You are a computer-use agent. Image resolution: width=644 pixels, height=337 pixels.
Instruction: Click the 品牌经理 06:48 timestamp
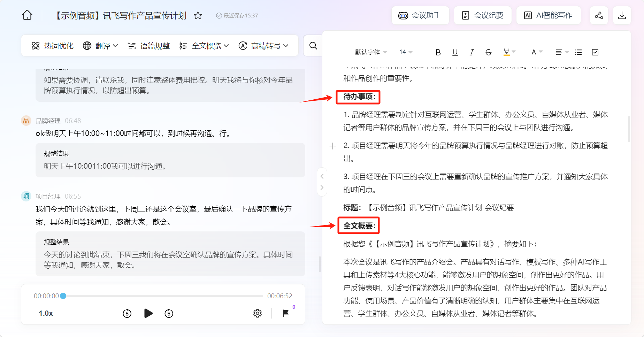pyautogui.click(x=73, y=121)
